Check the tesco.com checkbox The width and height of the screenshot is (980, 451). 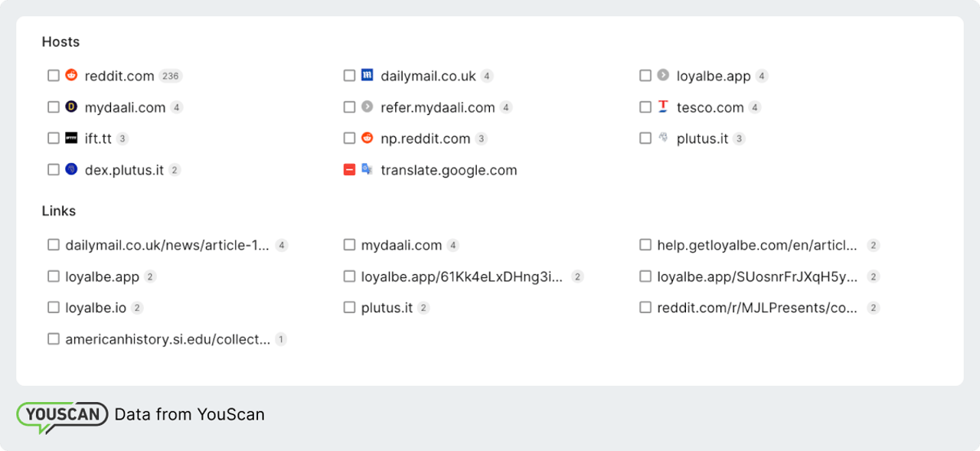tap(645, 106)
